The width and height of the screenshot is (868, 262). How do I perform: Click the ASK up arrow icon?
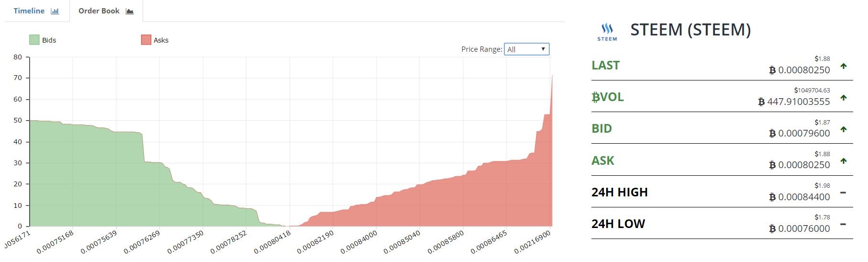[843, 161]
